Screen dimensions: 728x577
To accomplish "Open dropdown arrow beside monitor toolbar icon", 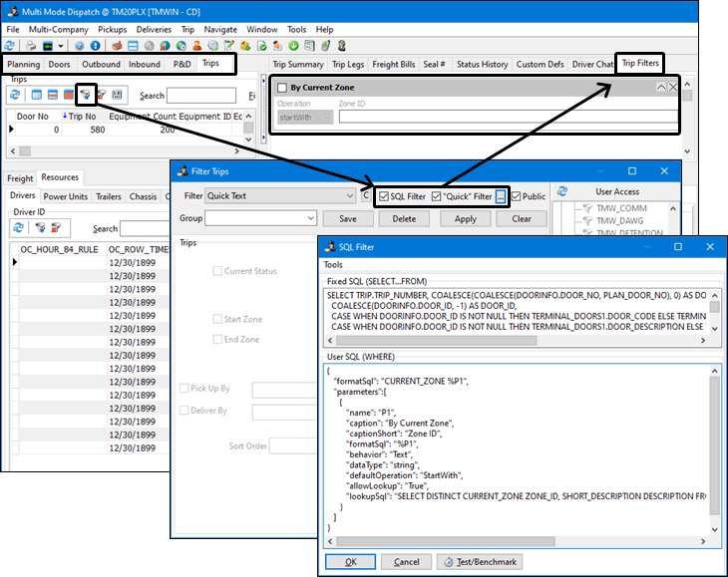I will click(x=61, y=46).
